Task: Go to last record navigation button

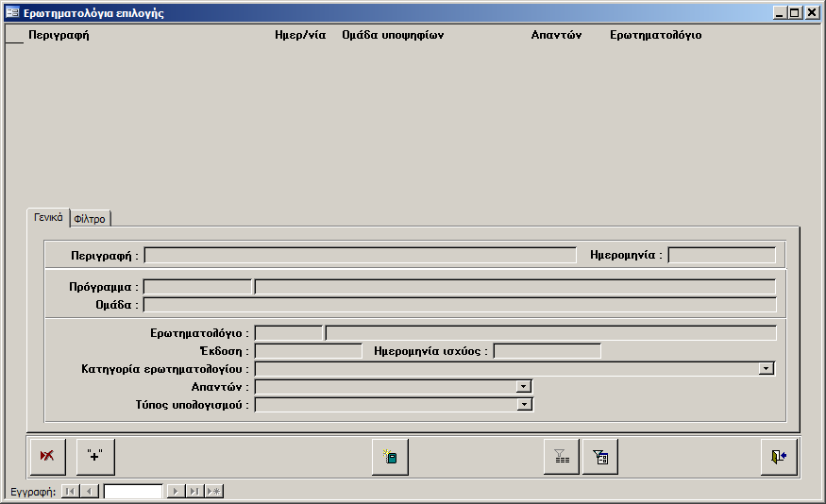Action: (x=194, y=491)
